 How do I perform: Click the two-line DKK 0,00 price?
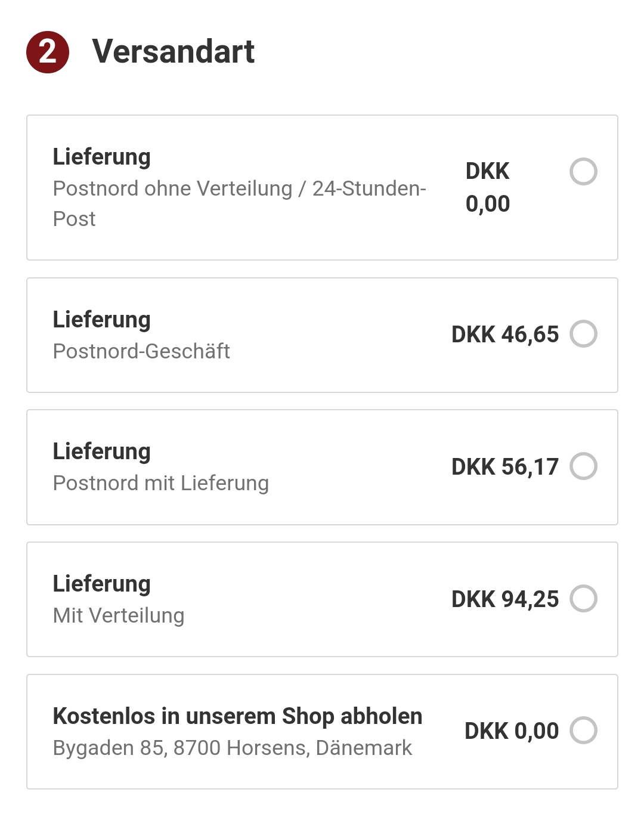point(488,187)
